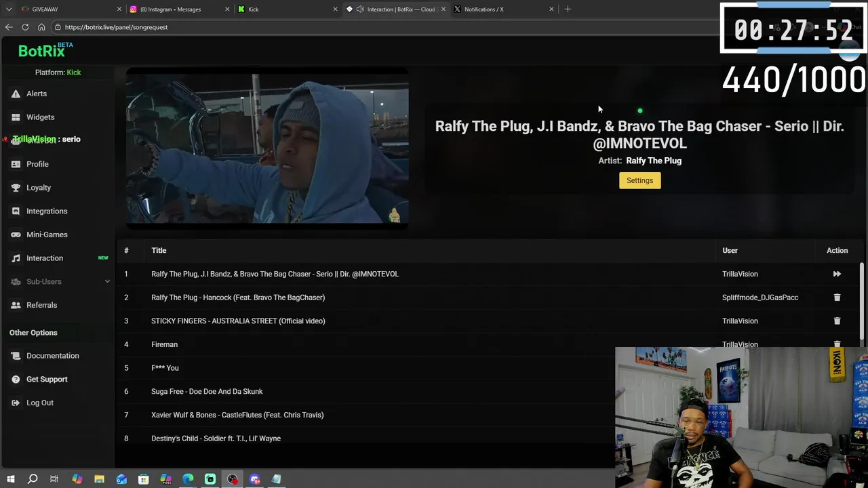Launch File Explorer from taskbar
The image size is (868, 488).
tap(99, 479)
